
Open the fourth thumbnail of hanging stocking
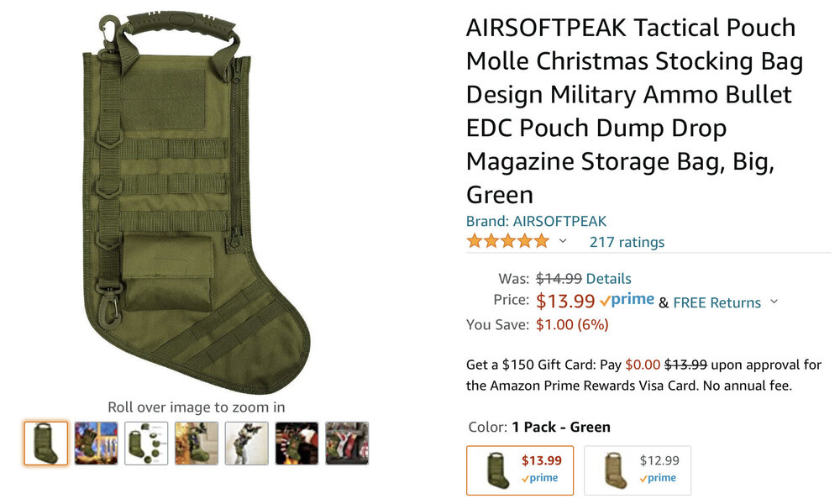[197, 444]
